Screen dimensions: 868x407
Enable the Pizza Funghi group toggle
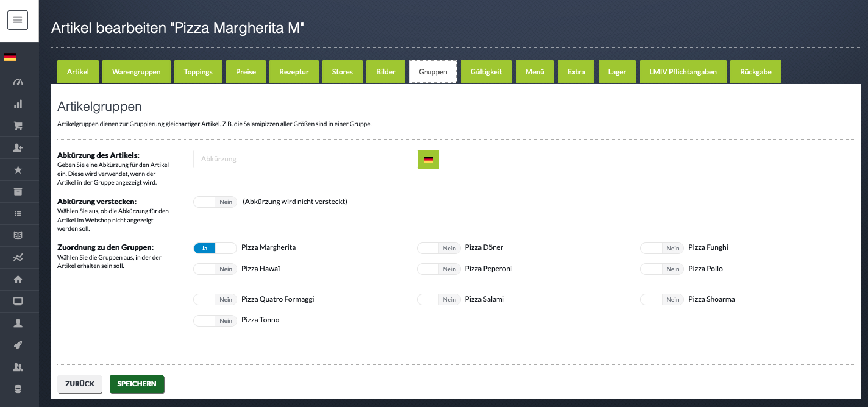pos(662,248)
